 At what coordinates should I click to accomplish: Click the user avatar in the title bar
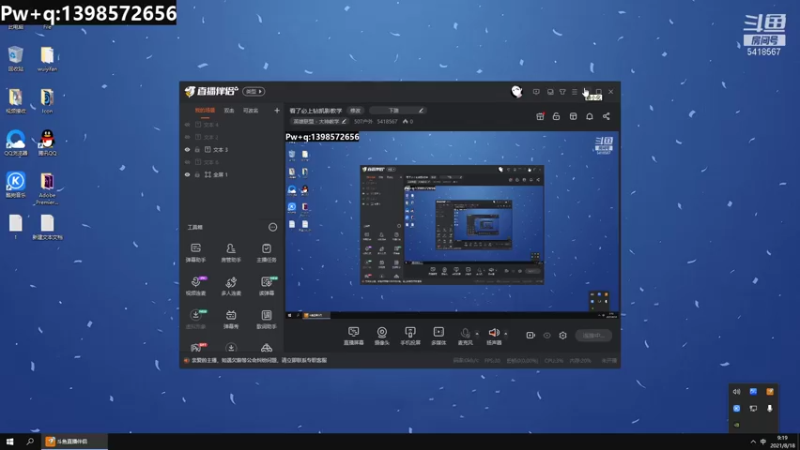coord(517,92)
